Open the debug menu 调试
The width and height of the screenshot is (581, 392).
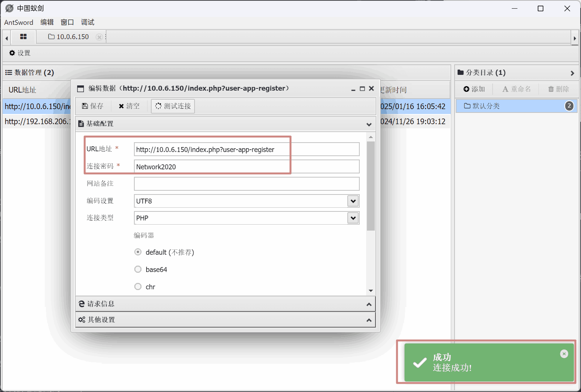(x=88, y=23)
